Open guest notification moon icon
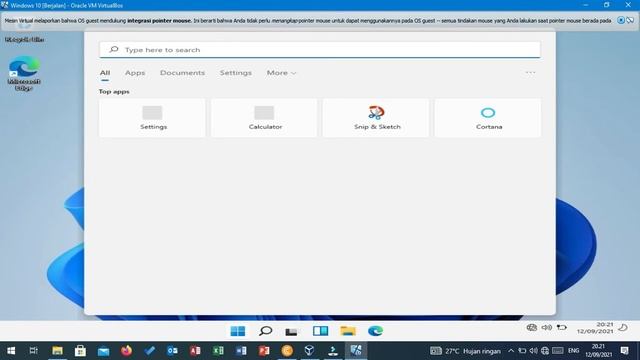Screen dimensions: 640x360 (x=623, y=327)
